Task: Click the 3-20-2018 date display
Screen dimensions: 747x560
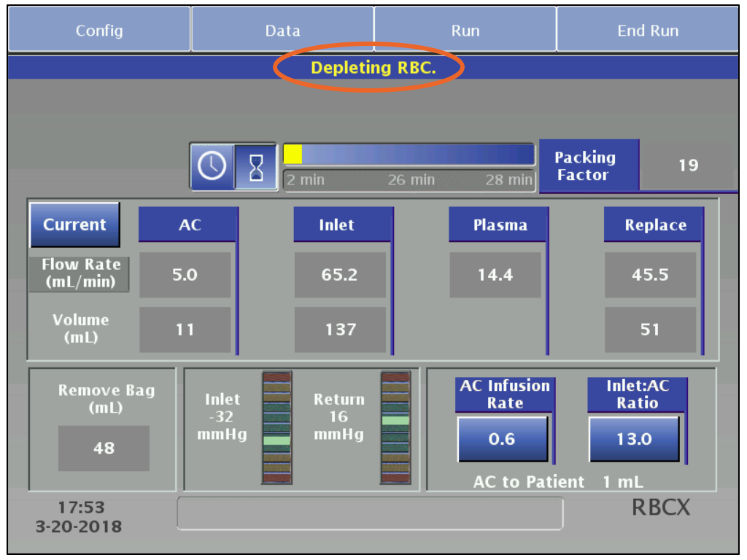Action: coord(79,526)
